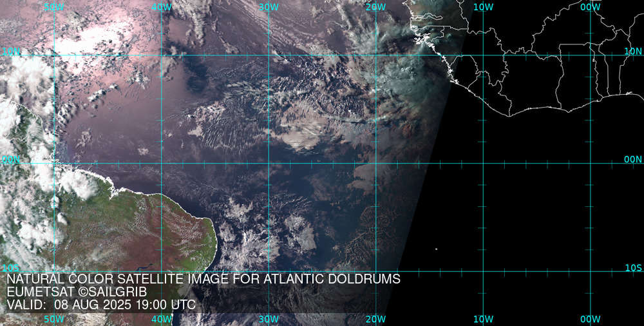Click the 30W label along the top edge
This screenshot has width=644, height=326.
pos(268,7)
